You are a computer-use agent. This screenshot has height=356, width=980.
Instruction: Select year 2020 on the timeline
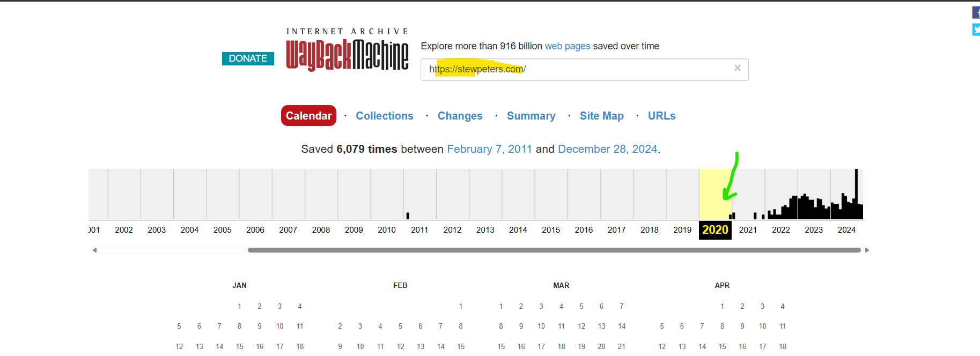coord(715,229)
